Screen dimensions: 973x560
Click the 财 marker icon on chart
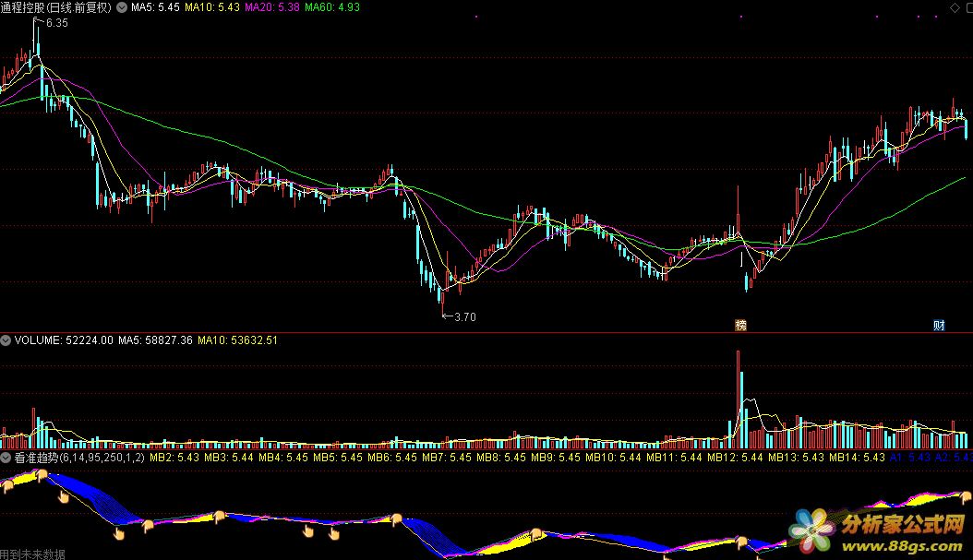tap(939, 325)
